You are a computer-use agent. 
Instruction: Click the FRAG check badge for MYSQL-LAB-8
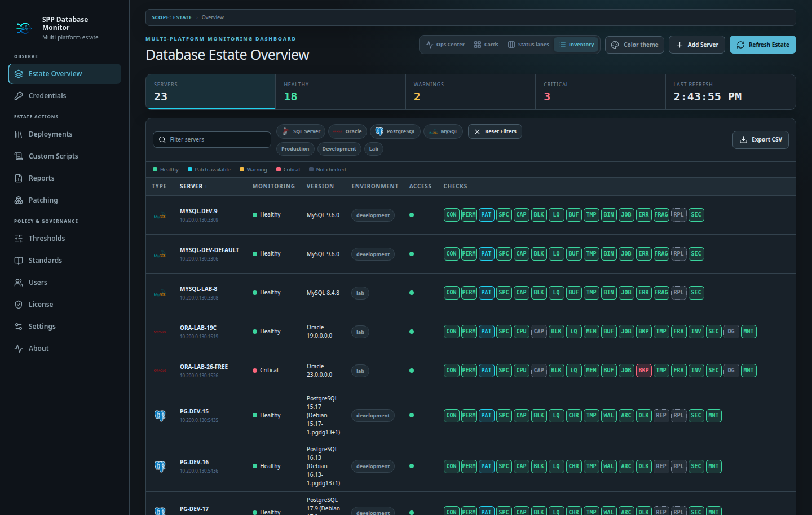661,293
